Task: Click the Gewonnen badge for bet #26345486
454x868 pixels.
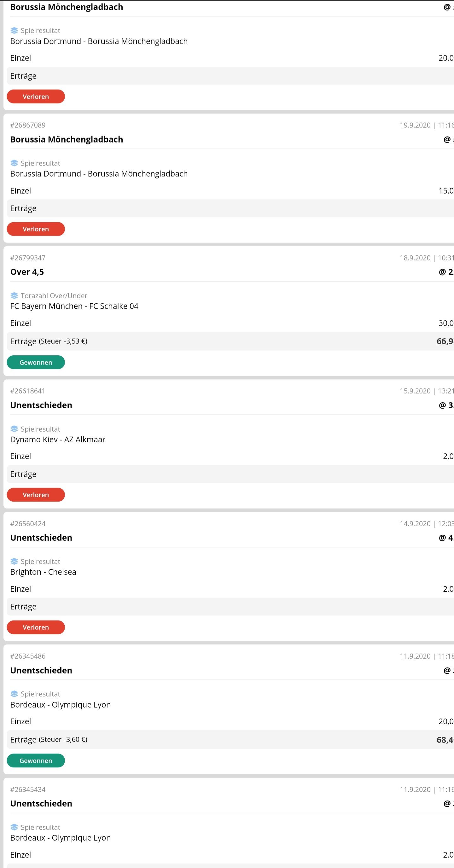Action: (x=36, y=760)
